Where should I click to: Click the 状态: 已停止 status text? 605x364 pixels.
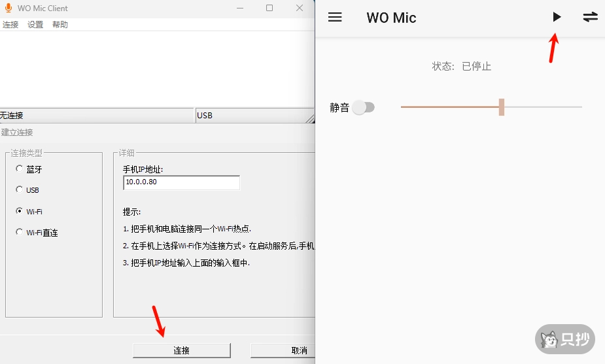pyautogui.click(x=462, y=66)
